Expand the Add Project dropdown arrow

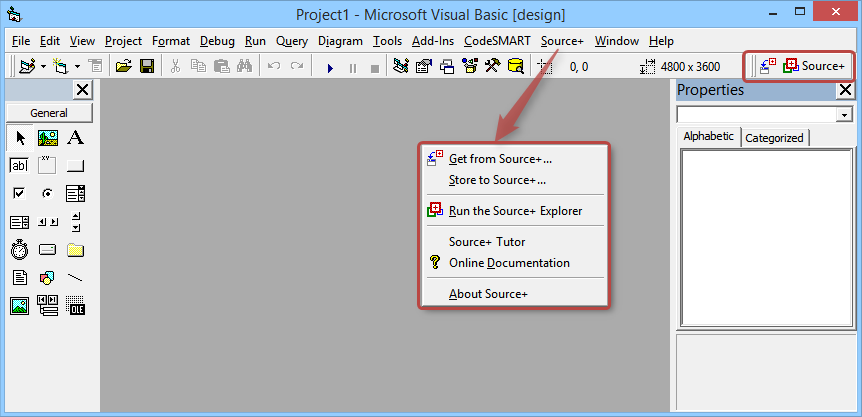(43, 66)
